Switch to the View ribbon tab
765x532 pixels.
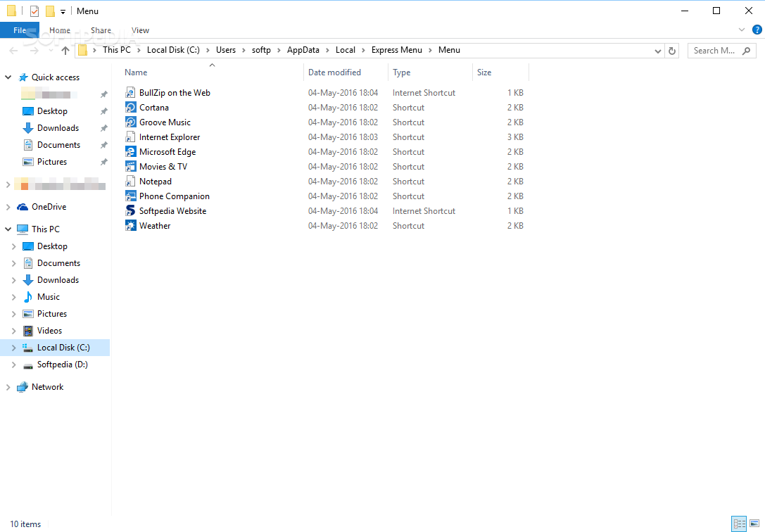pos(140,30)
